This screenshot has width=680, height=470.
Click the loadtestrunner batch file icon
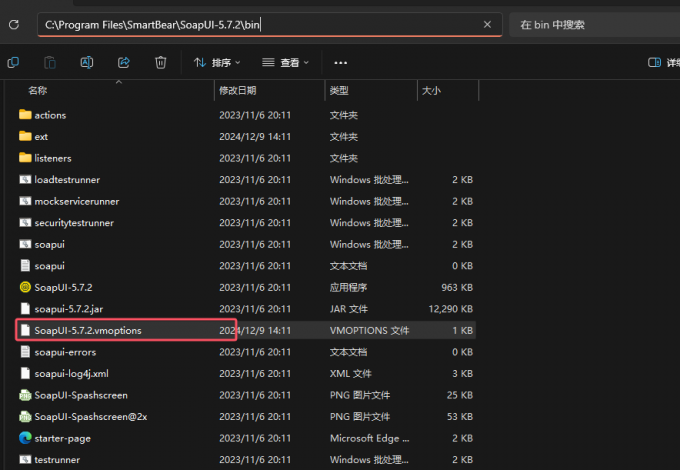click(25, 179)
